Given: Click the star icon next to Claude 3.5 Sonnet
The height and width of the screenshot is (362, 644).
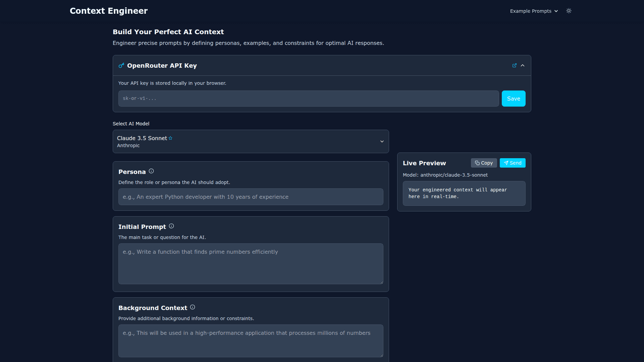Looking at the screenshot, I should click(170, 138).
